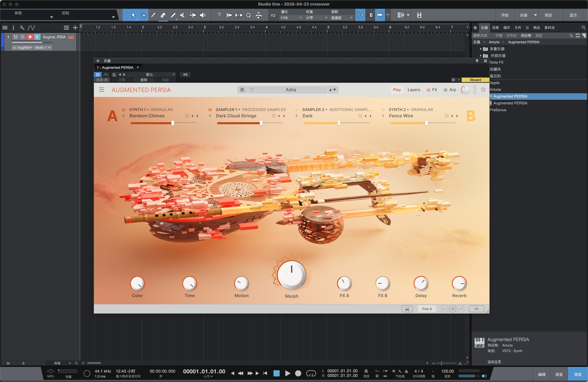This screenshot has height=382, width=588.
Task: Toggle Synth 1 Granular power
Action: click(x=123, y=109)
